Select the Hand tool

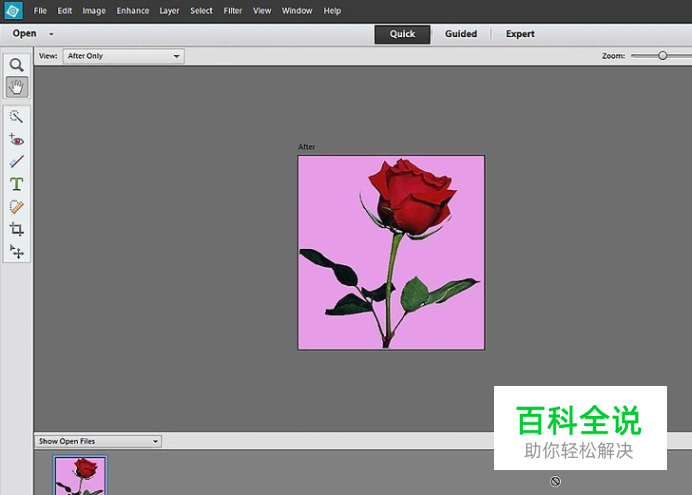[17, 87]
